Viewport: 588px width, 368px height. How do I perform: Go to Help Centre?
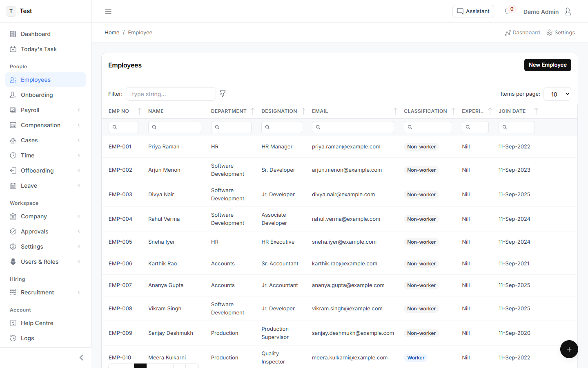click(45, 323)
